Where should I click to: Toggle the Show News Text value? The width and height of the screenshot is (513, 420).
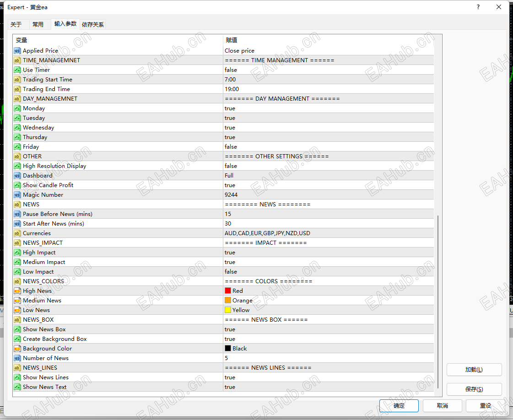click(x=329, y=387)
